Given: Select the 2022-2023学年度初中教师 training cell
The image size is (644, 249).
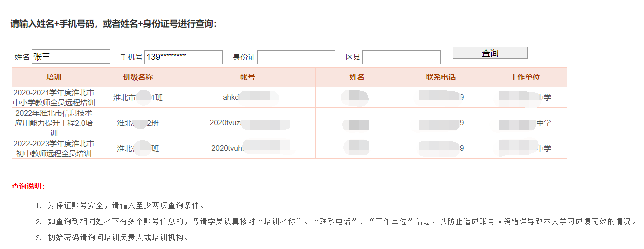Looking at the screenshot, I should (x=54, y=148).
